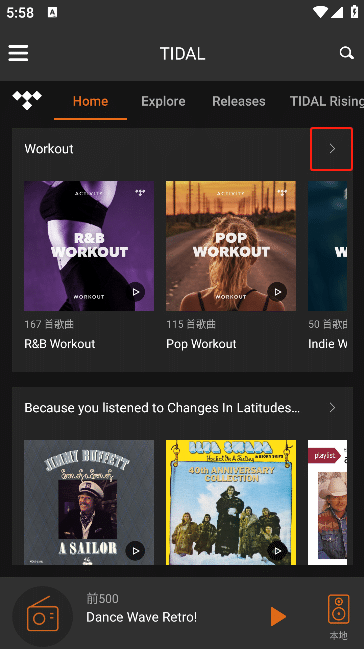Open the radio icon in player bar
The height and width of the screenshot is (649, 364).
(43, 616)
